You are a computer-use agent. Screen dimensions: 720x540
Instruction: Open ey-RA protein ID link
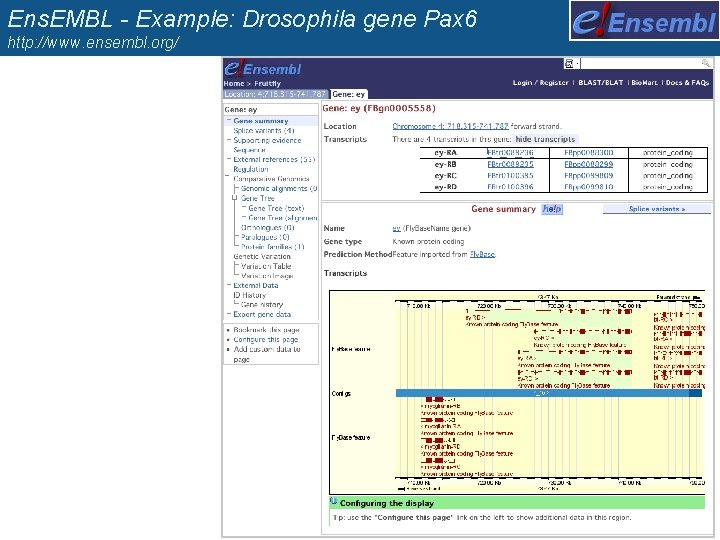(x=589, y=152)
